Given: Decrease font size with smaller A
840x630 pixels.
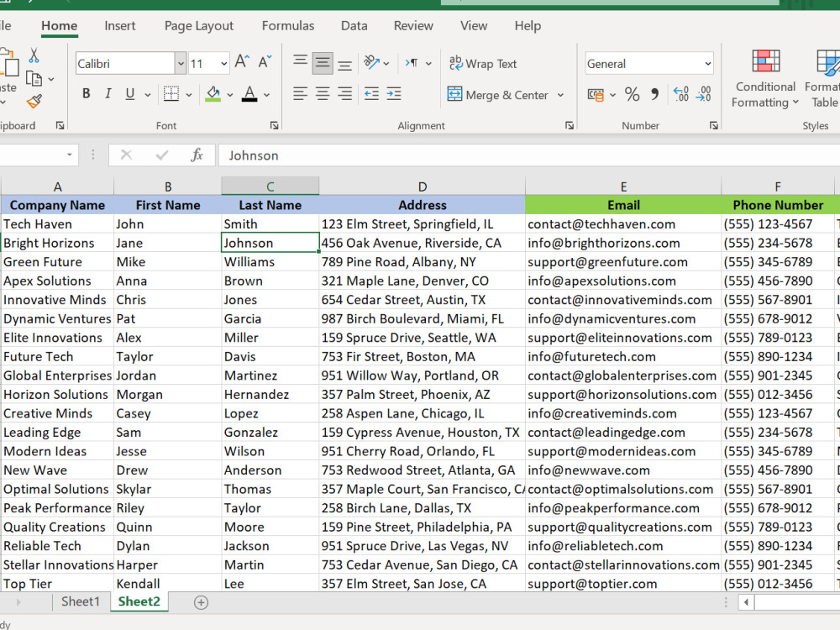Looking at the screenshot, I should coord(265,62).
